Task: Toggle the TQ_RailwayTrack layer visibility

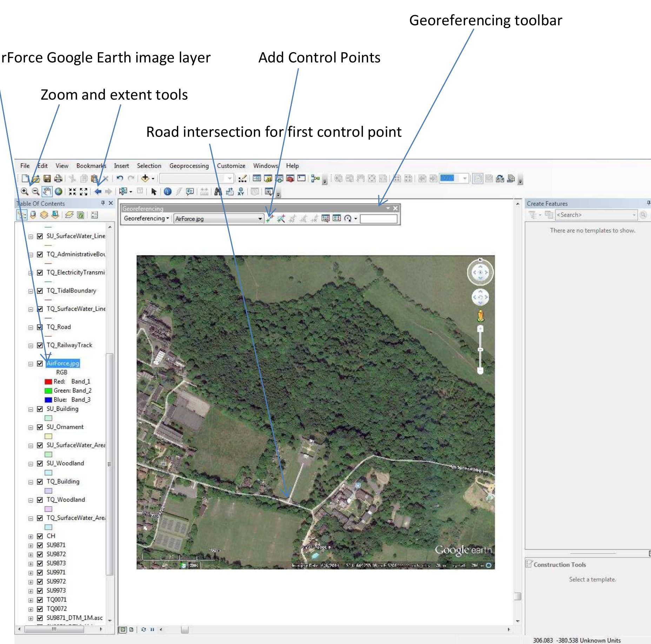Action: coord(40,346)
